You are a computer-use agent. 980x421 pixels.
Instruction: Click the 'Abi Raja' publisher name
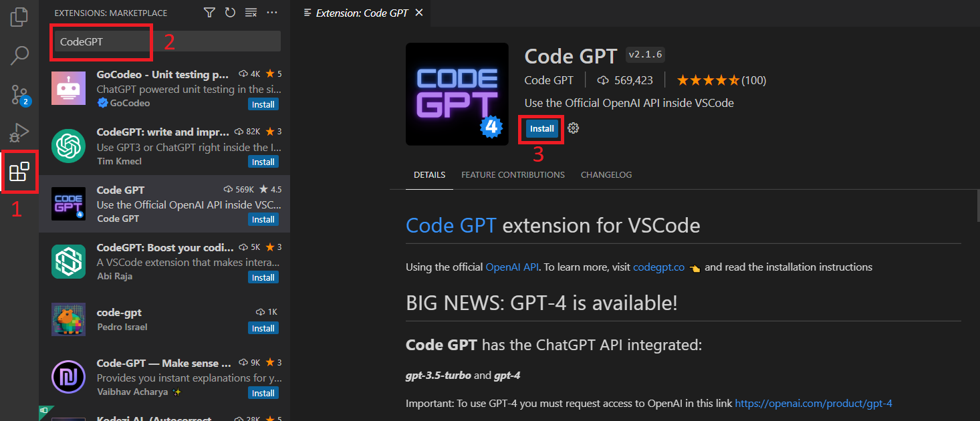[x=114, y=277]
